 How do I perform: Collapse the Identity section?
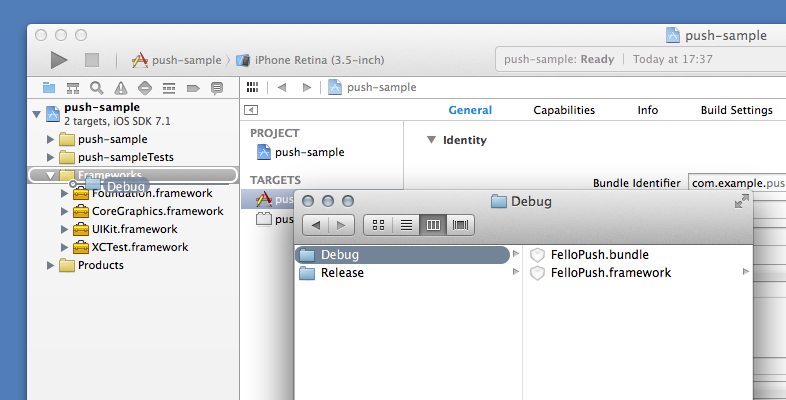click(432, 140)
